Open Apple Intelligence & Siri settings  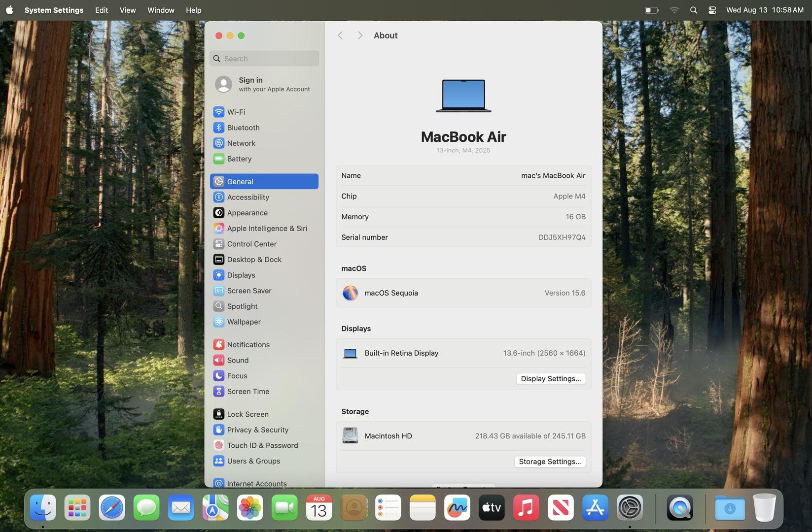[x=264, y=229]
